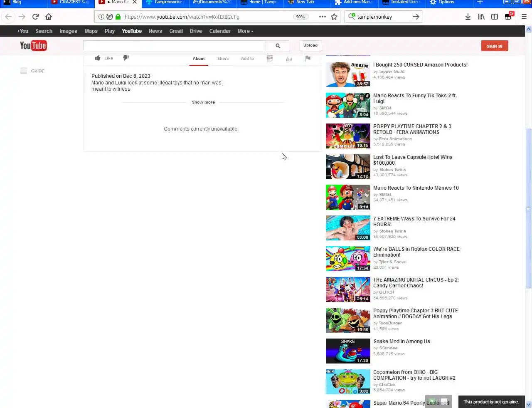Open the transcript icon next to Add to

pyautogui.click(x=270, y=59)
